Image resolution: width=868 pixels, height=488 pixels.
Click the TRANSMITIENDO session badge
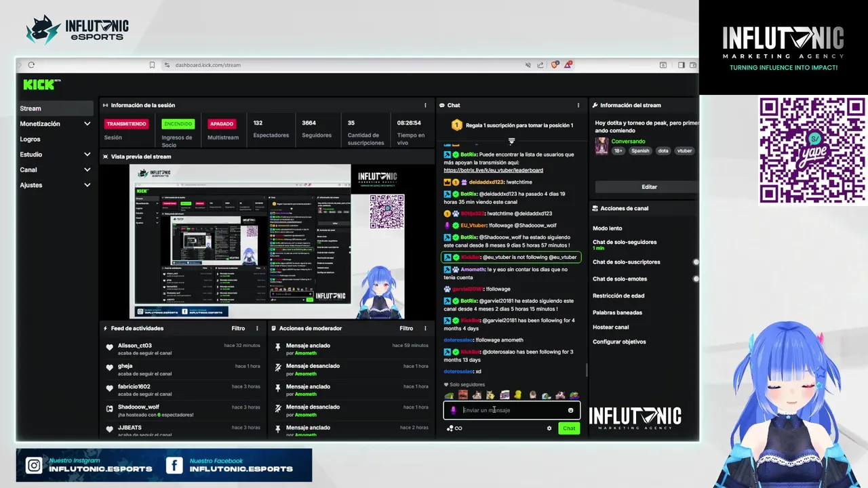(126, 124)
